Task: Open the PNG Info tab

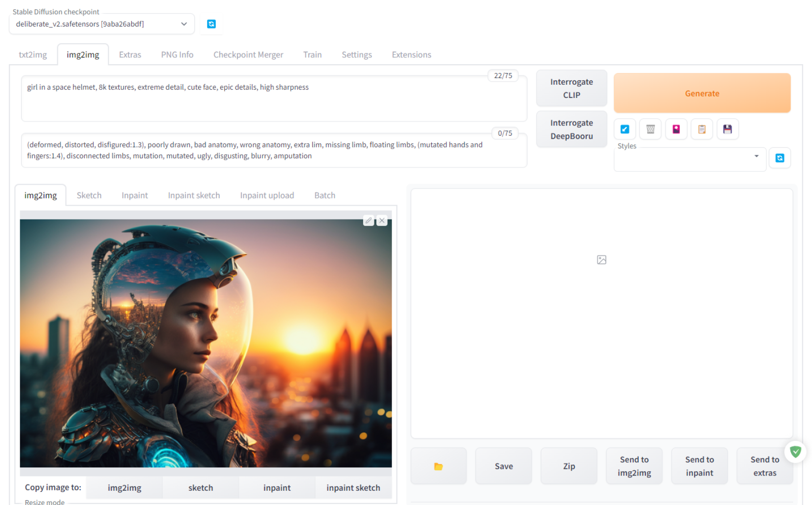Action: coord(177,54)
